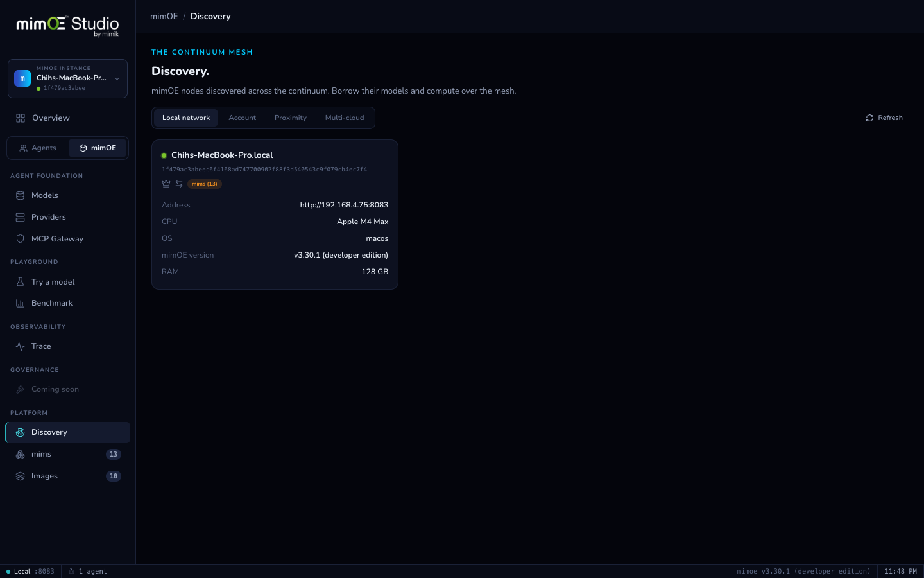Select Discovery in the sidebar
924x578 pixels.
pyautogui.click(x=67, y=432)
